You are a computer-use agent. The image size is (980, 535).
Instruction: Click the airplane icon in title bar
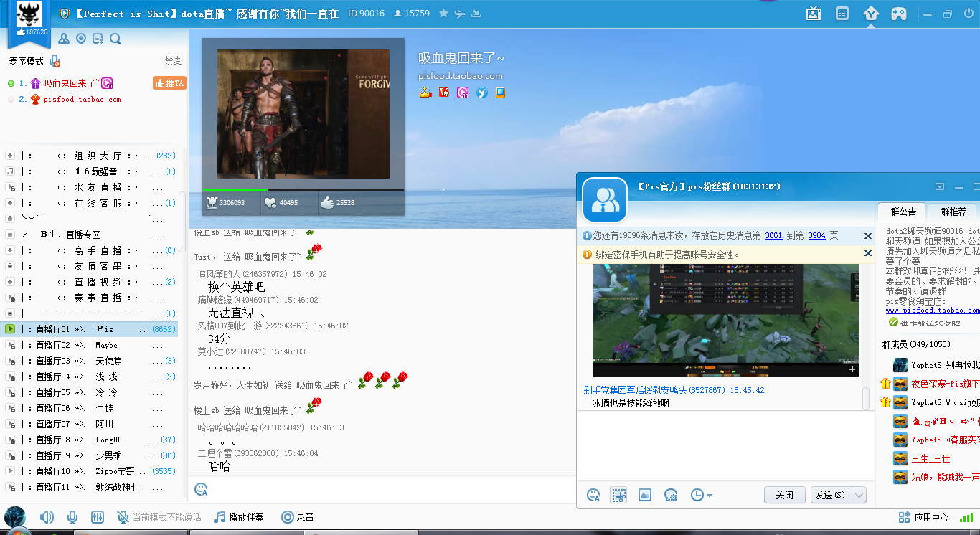pos(460,14)
